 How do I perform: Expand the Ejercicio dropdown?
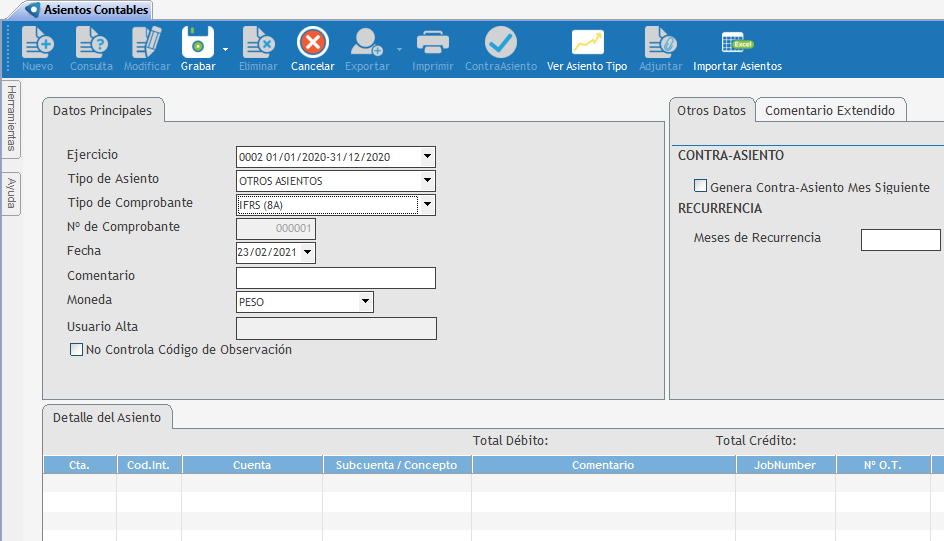(427, 157)
